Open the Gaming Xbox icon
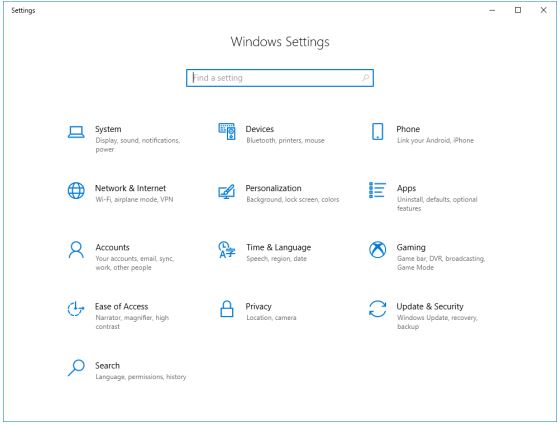 [378, 249]
